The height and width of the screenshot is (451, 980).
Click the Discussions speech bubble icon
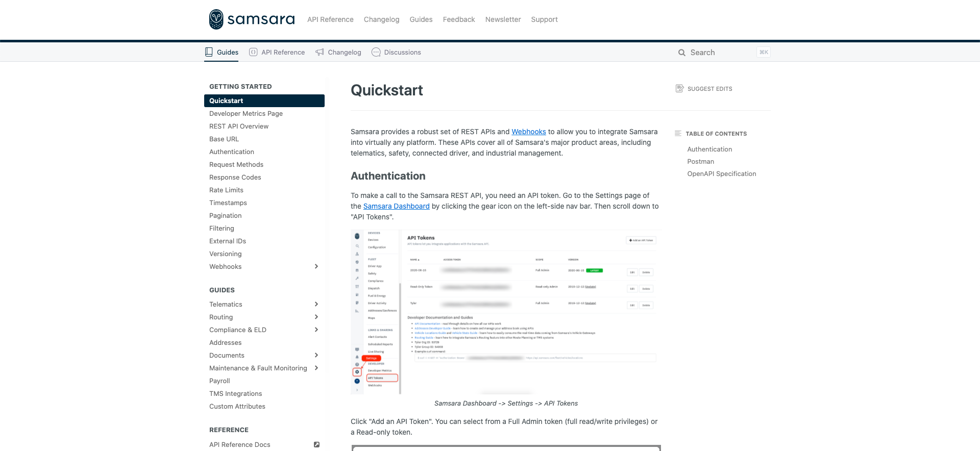click(x=376, y=52)
